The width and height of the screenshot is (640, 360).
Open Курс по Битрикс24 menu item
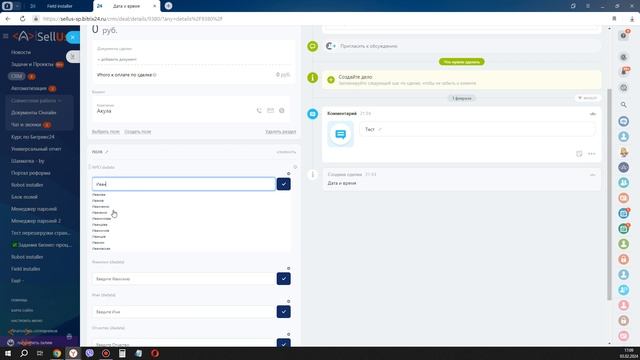33,137
